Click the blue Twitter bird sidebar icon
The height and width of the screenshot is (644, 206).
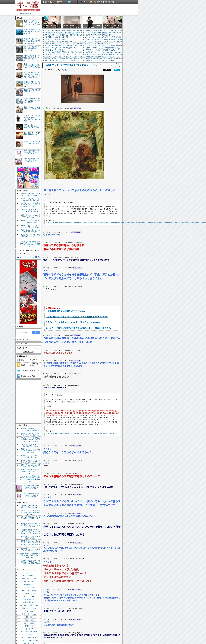(18, 371)
